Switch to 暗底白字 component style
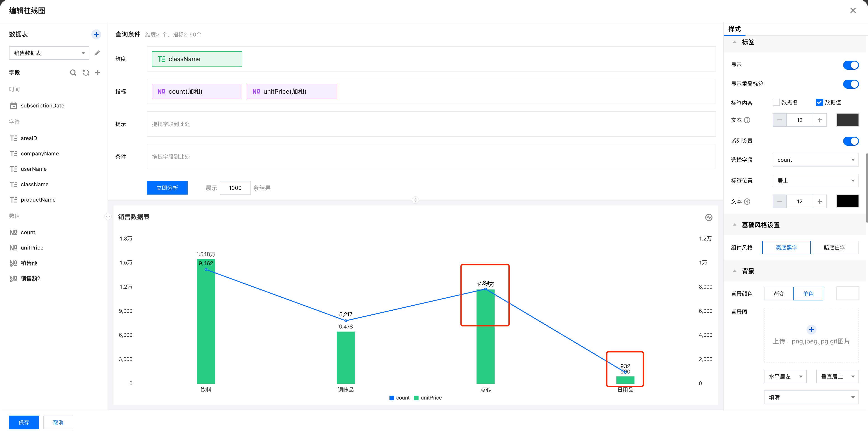Screen dimensions: 868x433 tap(834, 247)
